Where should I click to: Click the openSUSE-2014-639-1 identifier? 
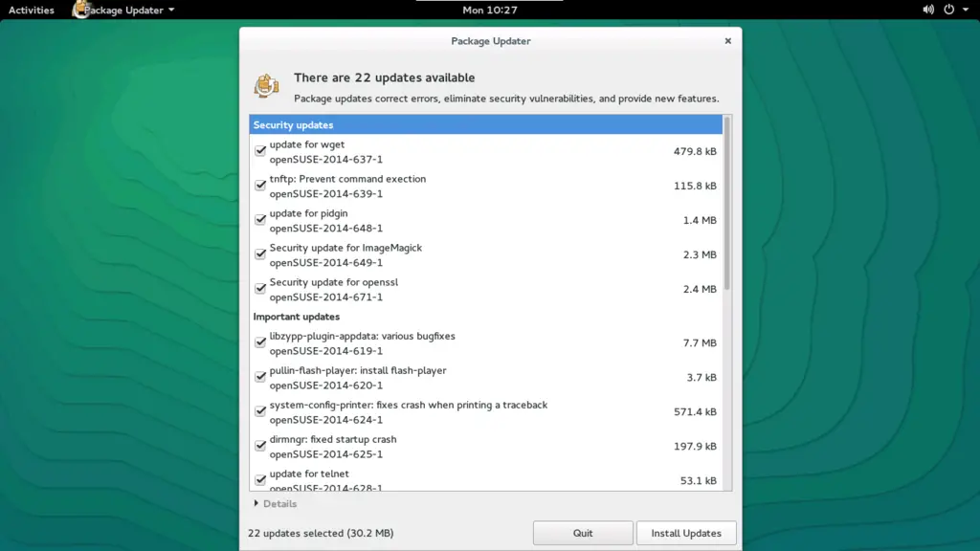326,193
